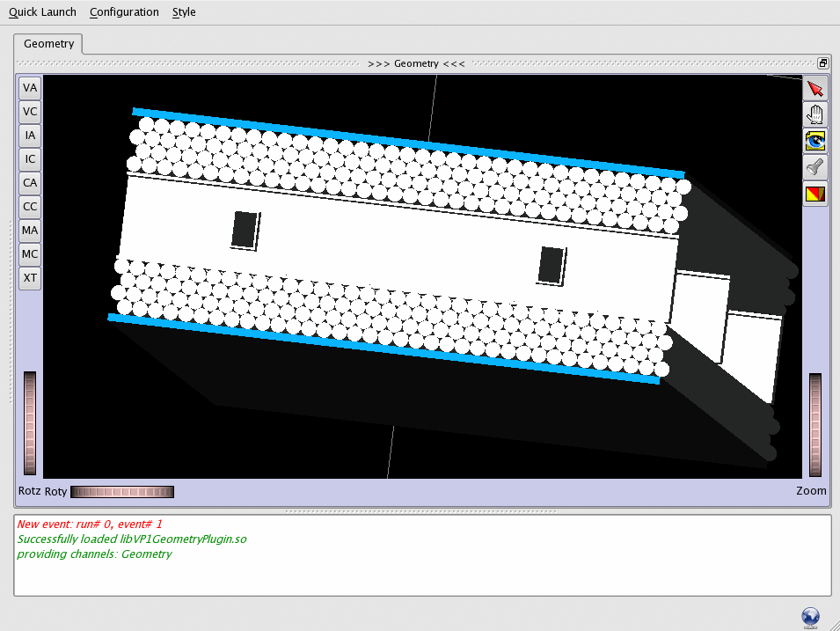Viewport: 840px width, 631px height.
Task: Toggle the VC display button
Action: point(31,112)
